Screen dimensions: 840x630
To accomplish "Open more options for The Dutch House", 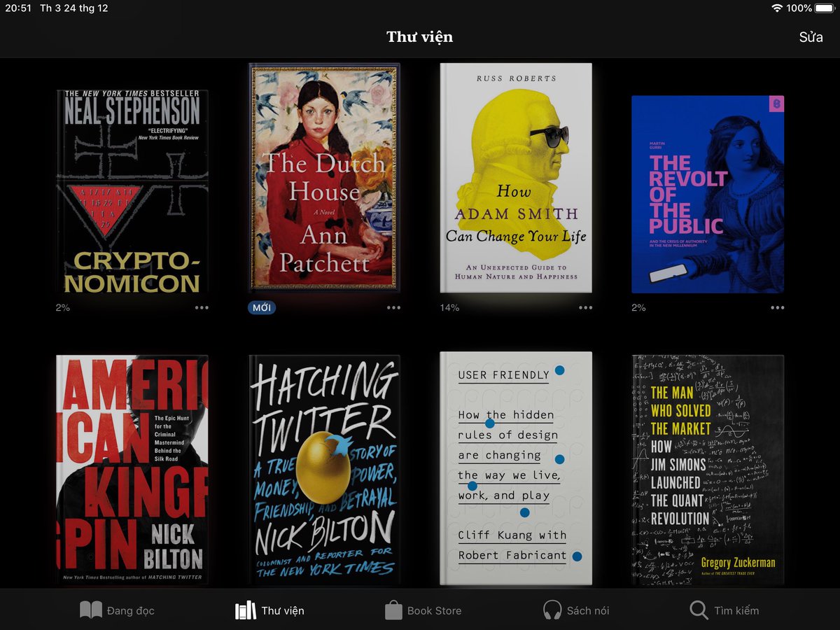I will click(x=394, y=307).
